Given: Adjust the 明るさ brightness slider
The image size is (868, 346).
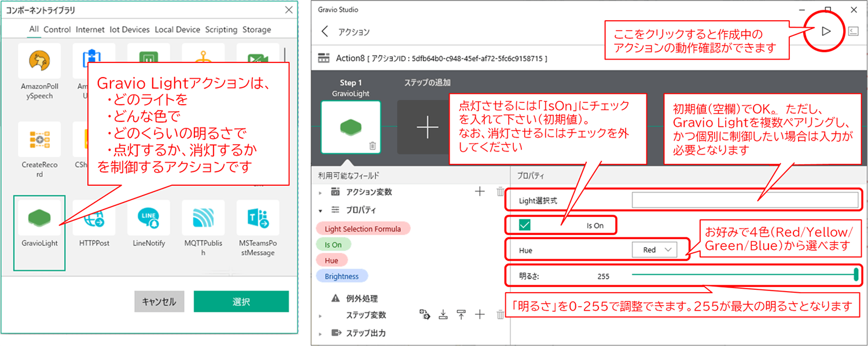Looking at the screenshot, I should tap(744, 275).
